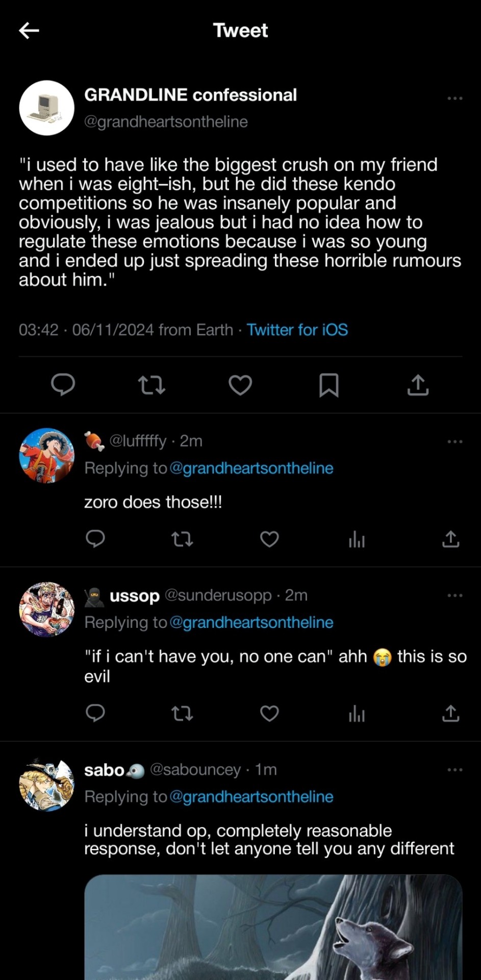Open the GRANDLINE confessional profile picture

click(x=47, y=108)
